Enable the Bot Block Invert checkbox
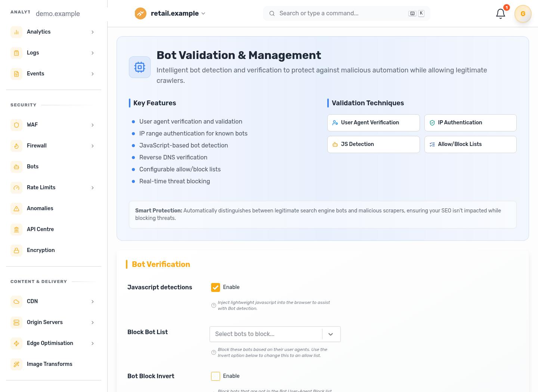 [216, 376]
